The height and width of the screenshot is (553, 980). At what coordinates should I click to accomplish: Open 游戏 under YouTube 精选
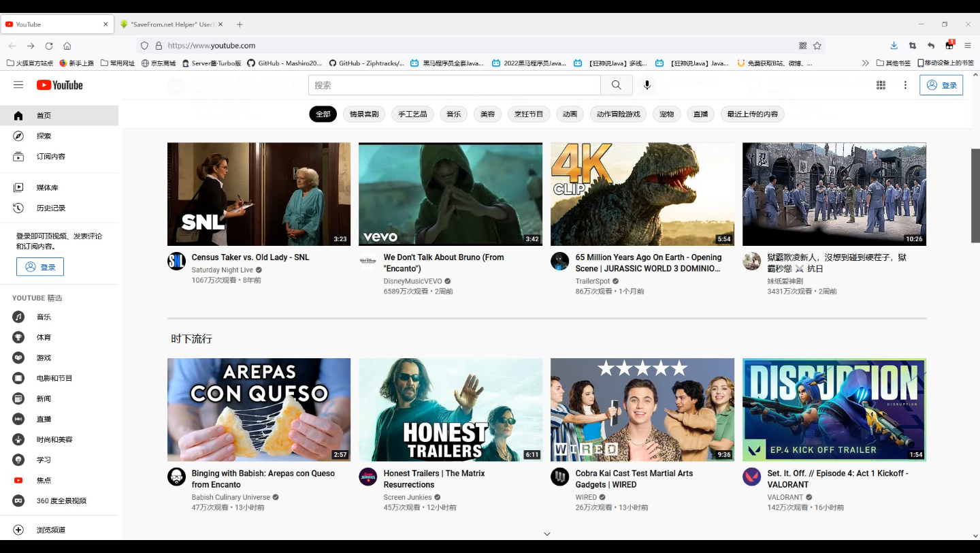point(59,358)
